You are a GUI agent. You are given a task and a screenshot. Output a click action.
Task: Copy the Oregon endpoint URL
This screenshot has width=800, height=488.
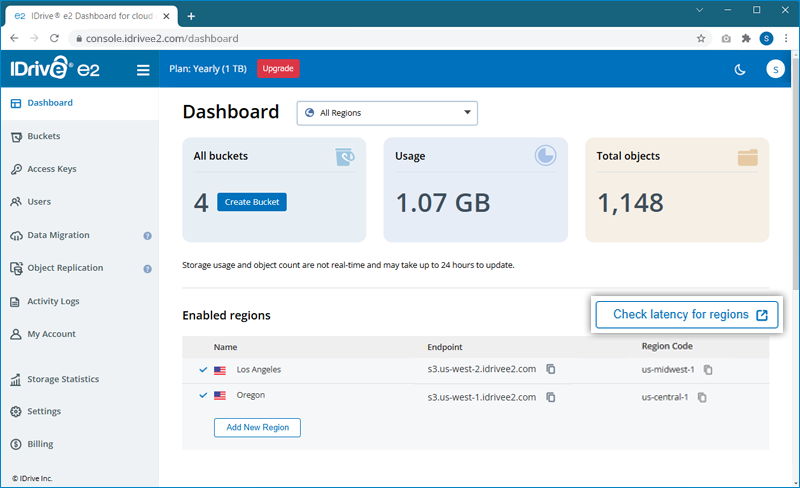pyautogui.click(x=551, y=396)
